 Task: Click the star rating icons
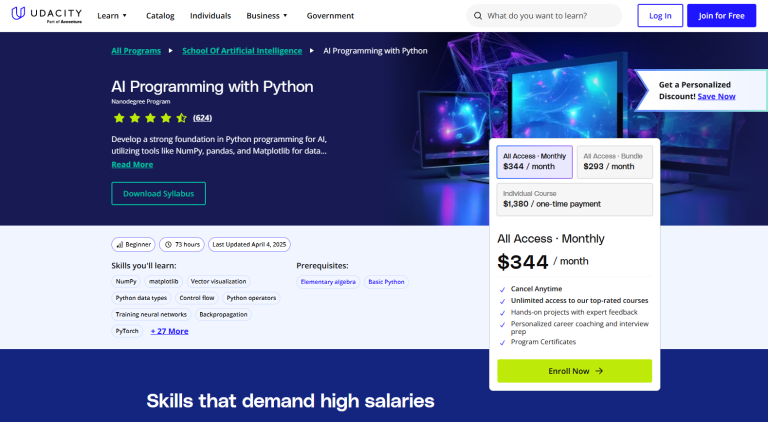150,117
